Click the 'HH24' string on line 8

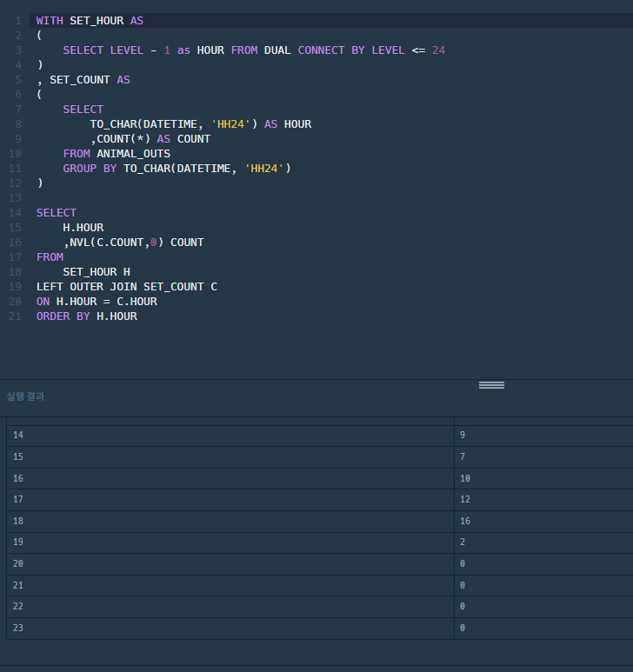click(x=230, y=123)
